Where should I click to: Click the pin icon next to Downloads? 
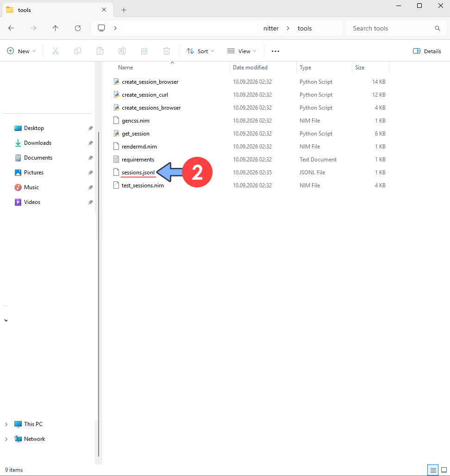tap(90, 143)
